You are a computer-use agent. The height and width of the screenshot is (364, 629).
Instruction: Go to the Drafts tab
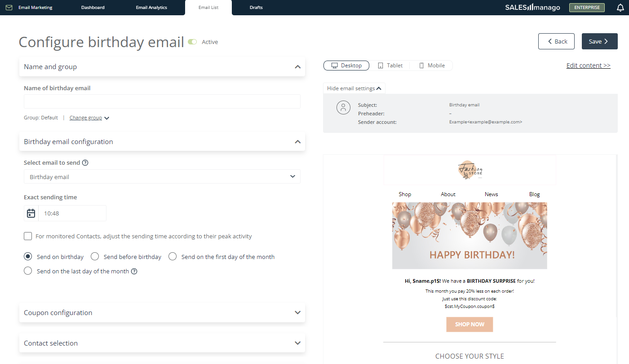click(x=256, y=8)
